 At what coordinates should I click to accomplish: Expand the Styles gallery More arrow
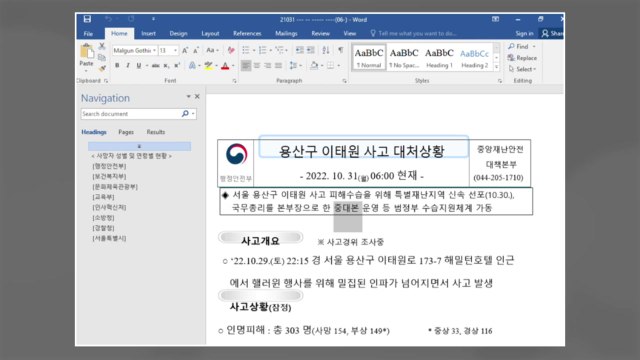(x=497, y=67)
